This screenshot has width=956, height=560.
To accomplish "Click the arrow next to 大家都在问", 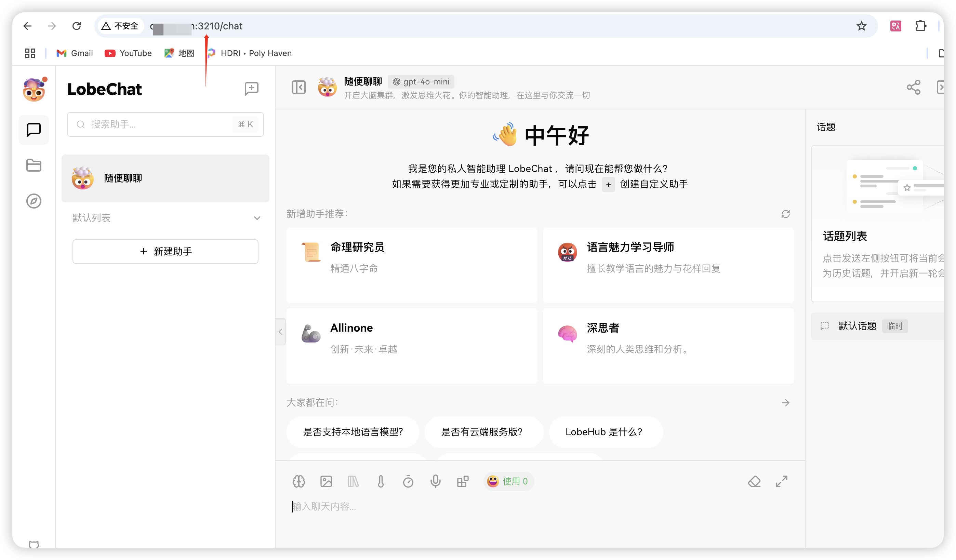I will pos(786,403).
